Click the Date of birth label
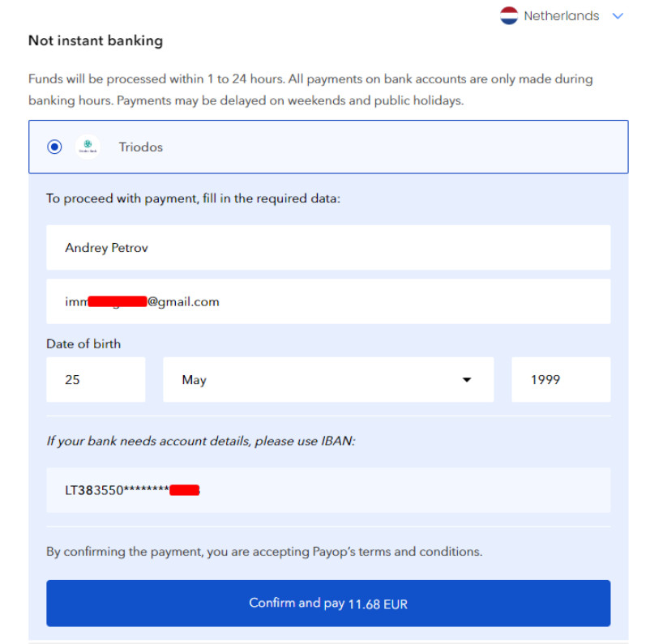The image size is (650, 644). point(83,344)
